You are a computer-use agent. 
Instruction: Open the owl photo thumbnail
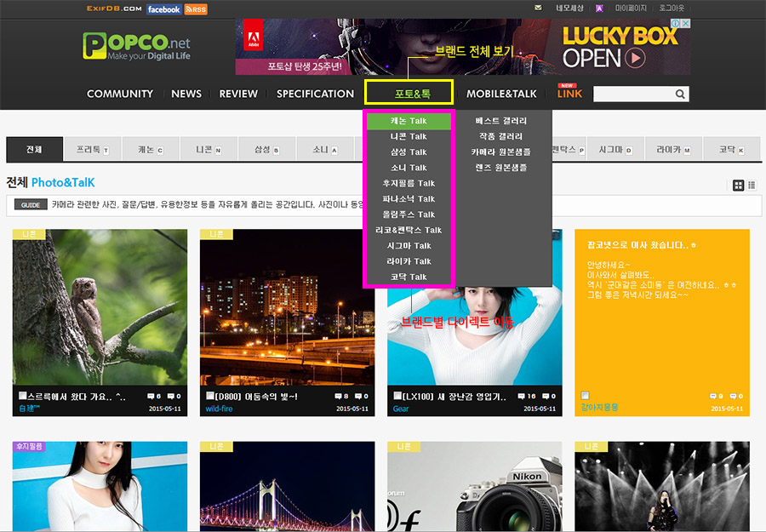pyautogui.click(x=100, y=307)
